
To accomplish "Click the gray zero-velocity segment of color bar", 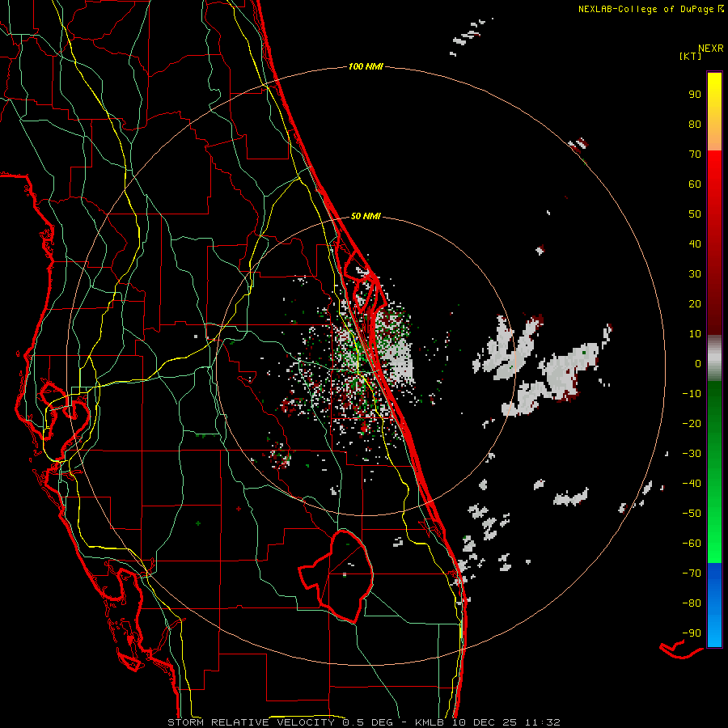I will (714, 358).
